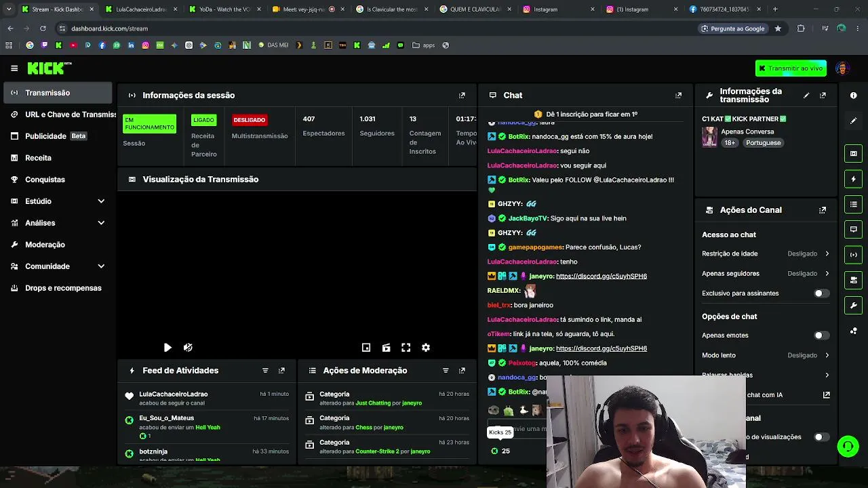Click the browser address bar
This screenshot has height=488, width=868.
[x=373, y=28]
